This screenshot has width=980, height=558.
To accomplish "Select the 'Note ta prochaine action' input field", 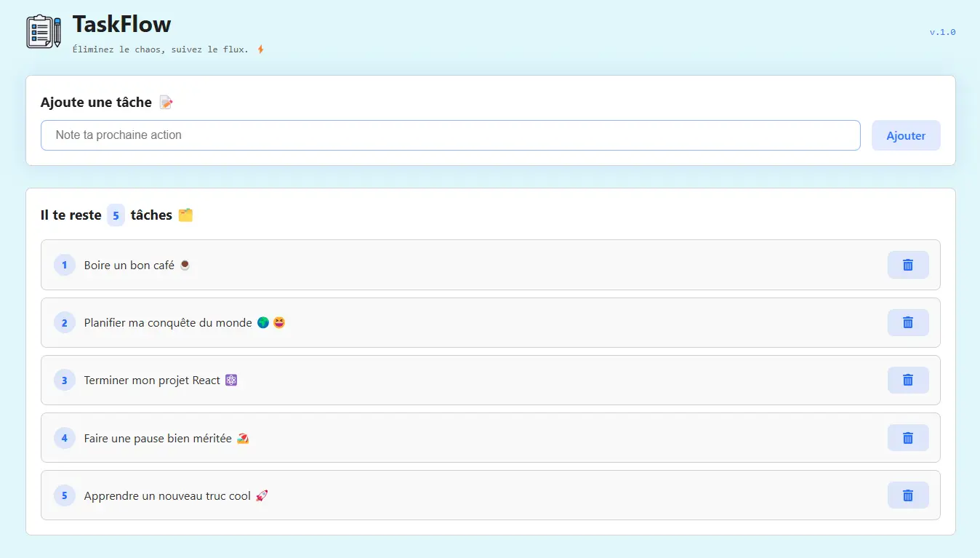I will click(x=451, y=135).
